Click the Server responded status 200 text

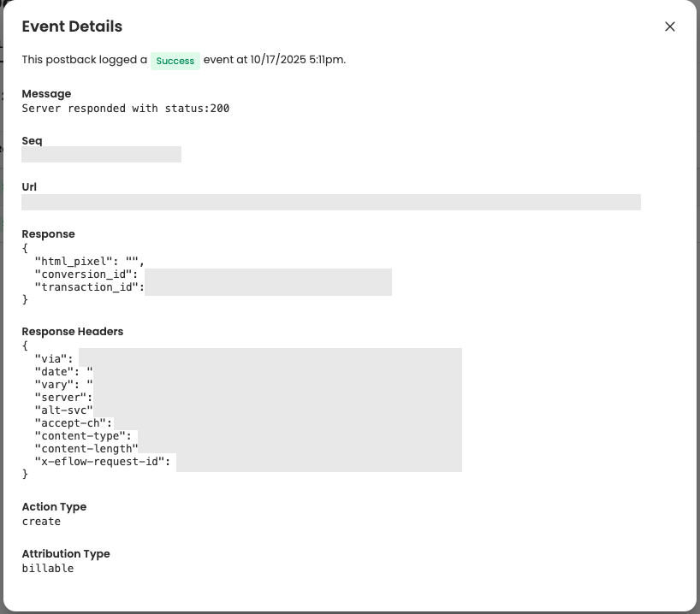[124, 108]
